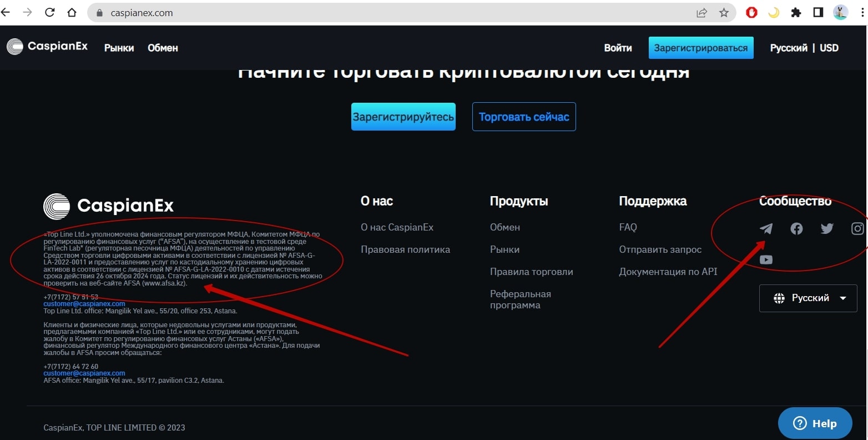The height and width of the screenshot is (440, 868).
Task: Open the Help chat button
Action: click(815, 423)
